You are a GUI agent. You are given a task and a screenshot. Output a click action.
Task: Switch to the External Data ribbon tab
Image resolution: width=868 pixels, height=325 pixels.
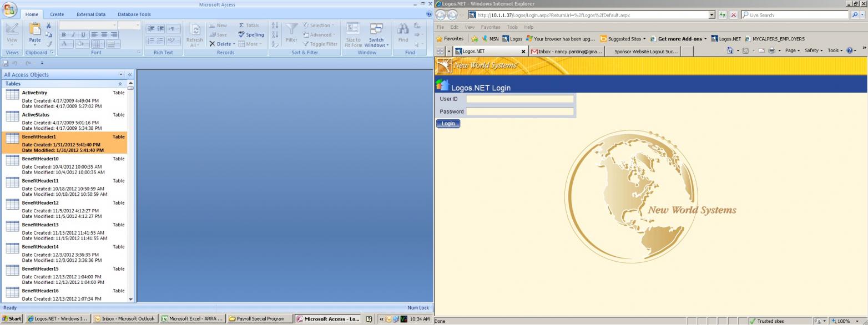tap(90, 14)
